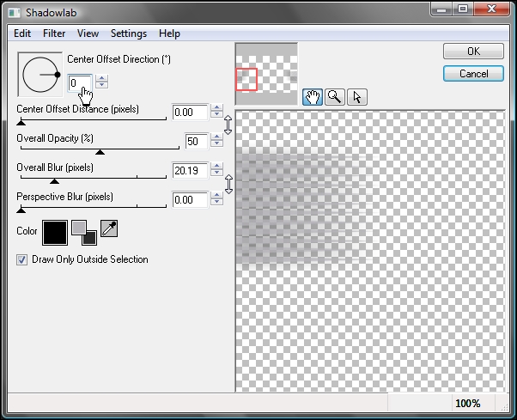Pick a color with the eyedropper
517x420 pixels.
(109, 228)
